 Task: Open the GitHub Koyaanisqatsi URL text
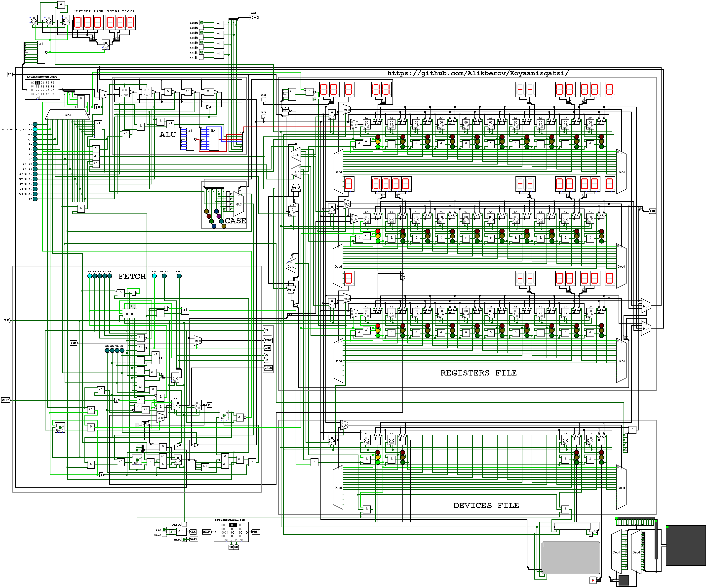tap(478, 73)
